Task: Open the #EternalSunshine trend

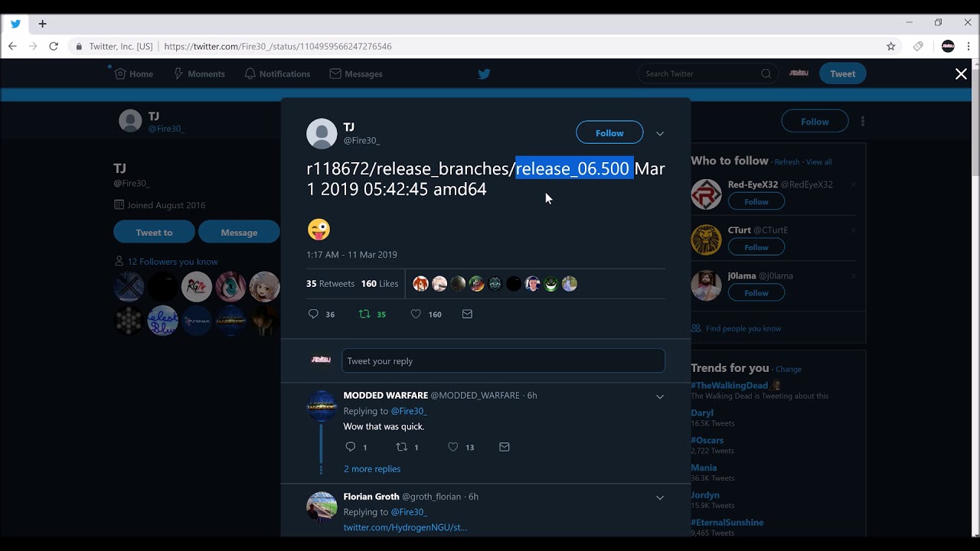Action: (x=727, y=523)
